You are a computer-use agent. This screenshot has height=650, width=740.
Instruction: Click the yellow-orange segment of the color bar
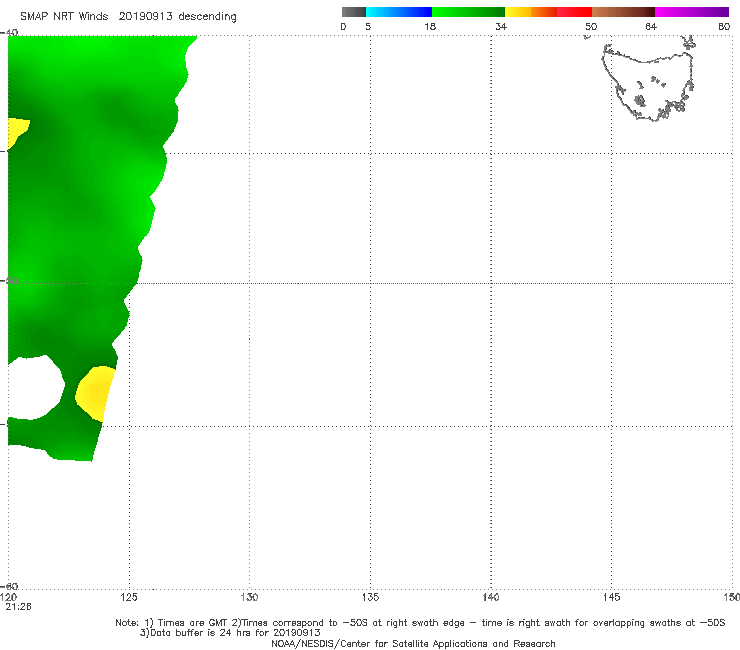(531, 12)
